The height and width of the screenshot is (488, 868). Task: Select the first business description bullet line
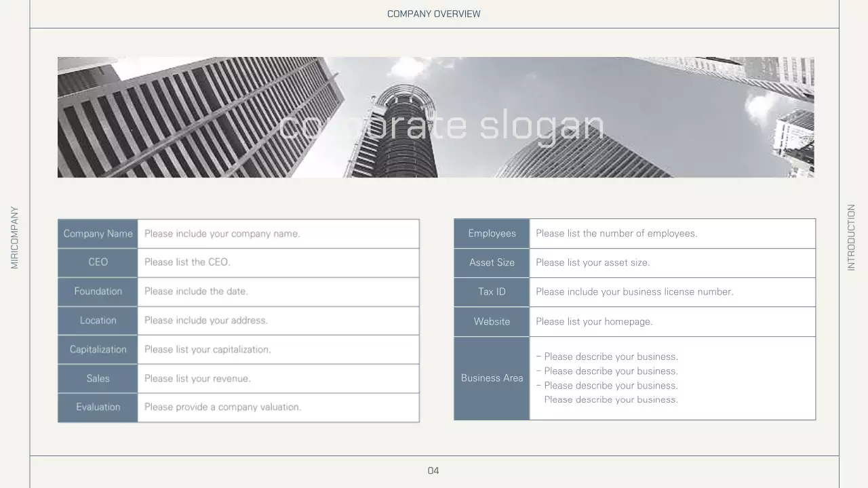[607, 357]
